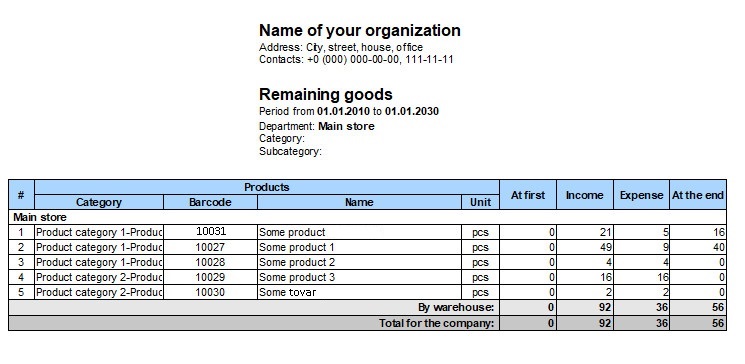Click the At first column header

[528, 195]
